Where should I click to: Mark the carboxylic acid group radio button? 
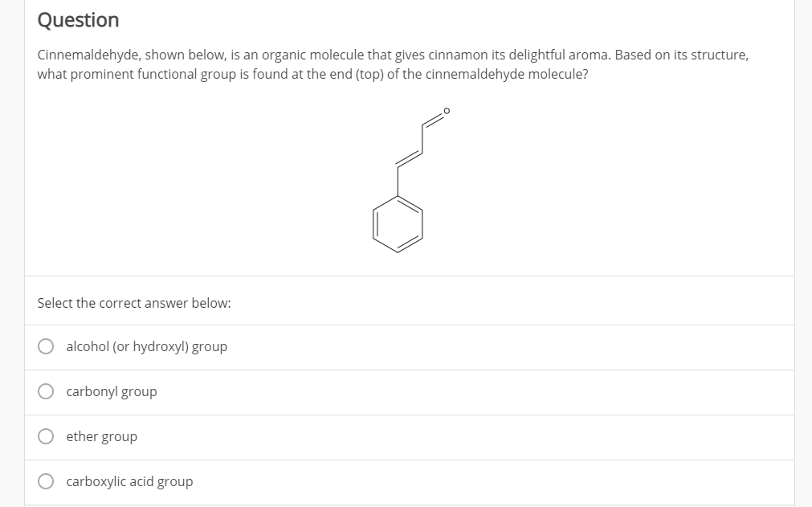(47, 482)
